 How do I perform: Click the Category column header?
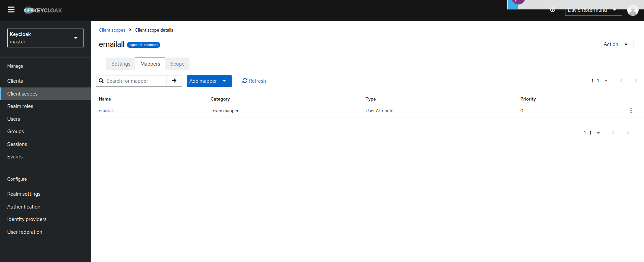coord(220,99)
